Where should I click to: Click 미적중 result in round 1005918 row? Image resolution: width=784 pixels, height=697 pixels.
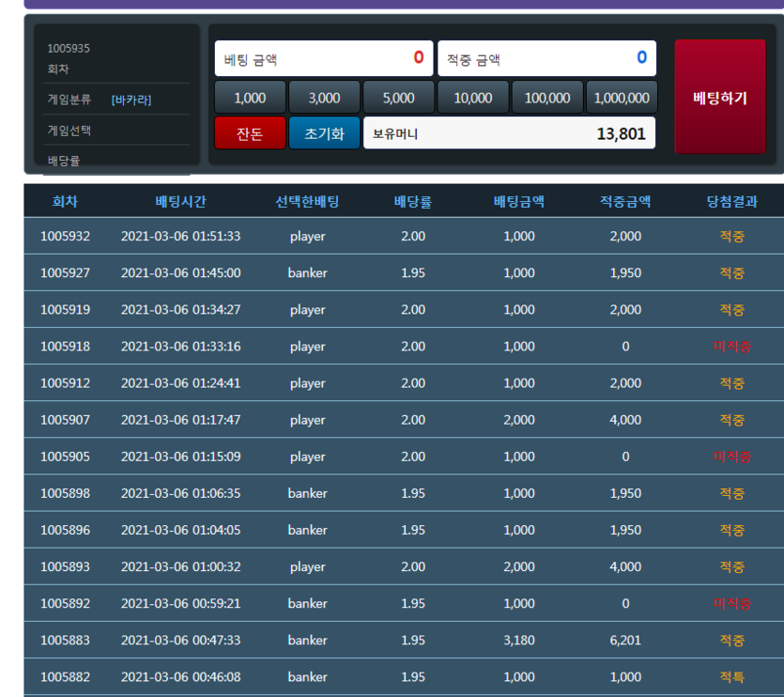coord(732,347)
